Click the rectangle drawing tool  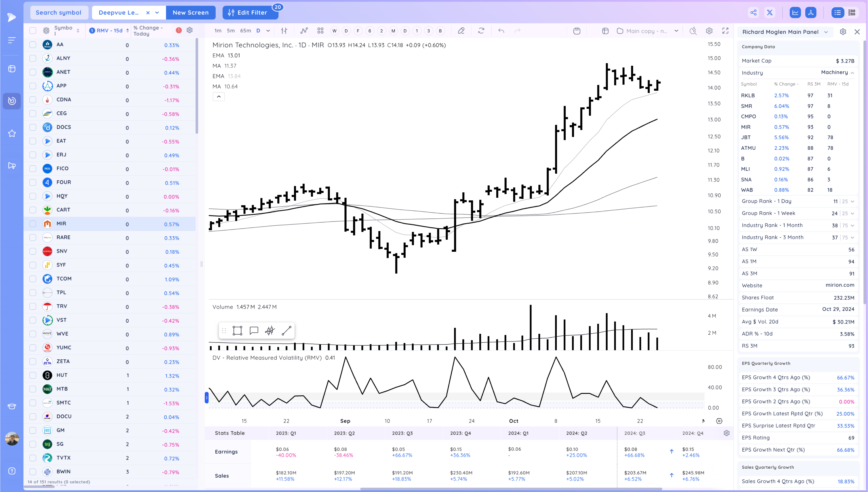pos(237,330)
